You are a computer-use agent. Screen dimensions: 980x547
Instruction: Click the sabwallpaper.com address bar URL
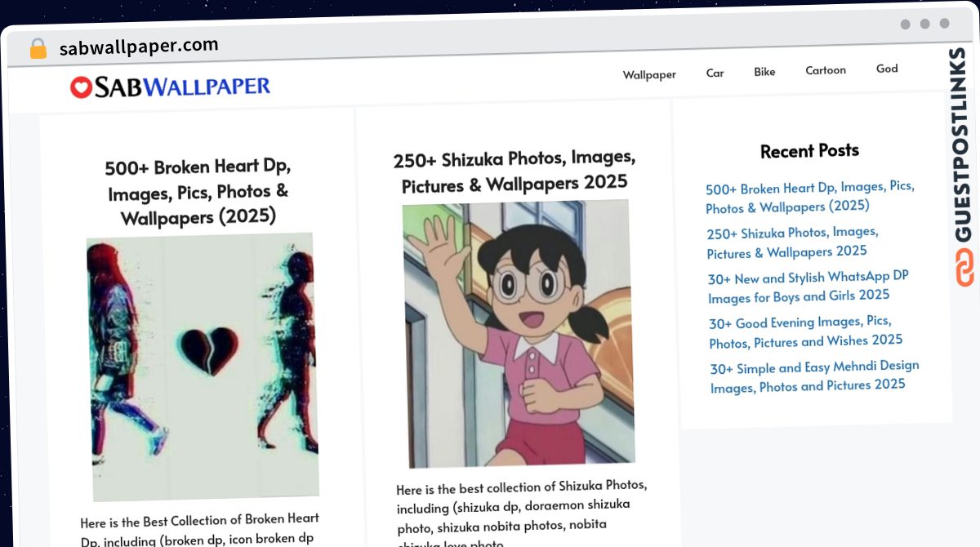(x=139, y=47)
